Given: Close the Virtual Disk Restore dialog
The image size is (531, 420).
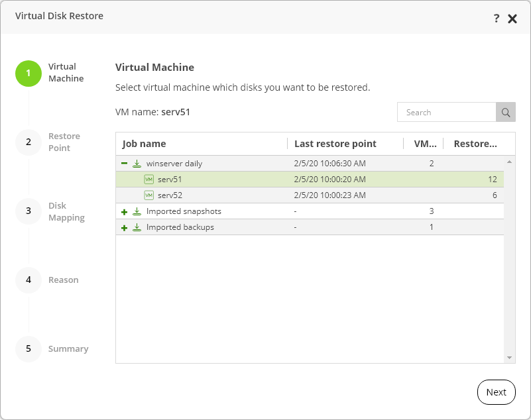Looking at the screenshot, I should click(512, 19).
